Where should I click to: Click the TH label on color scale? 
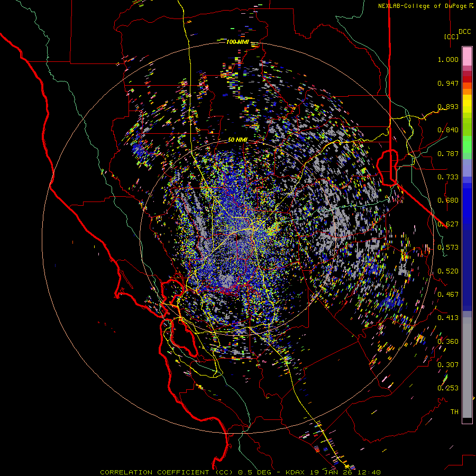(454, 412)
